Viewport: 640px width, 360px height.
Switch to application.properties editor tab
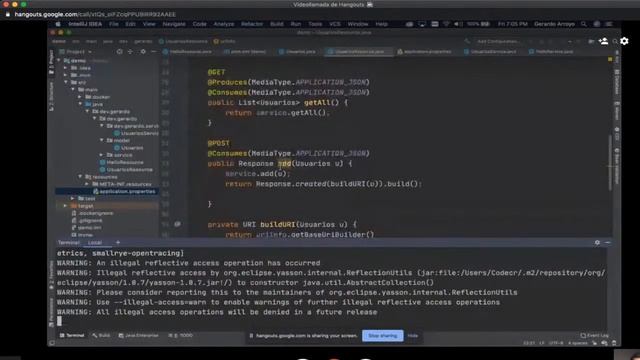[423, 52]
